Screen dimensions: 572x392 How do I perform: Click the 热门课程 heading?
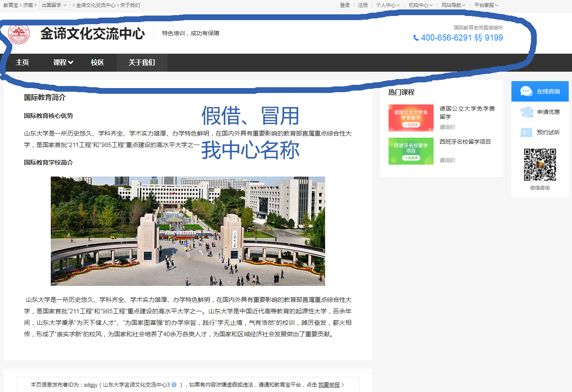402,92
